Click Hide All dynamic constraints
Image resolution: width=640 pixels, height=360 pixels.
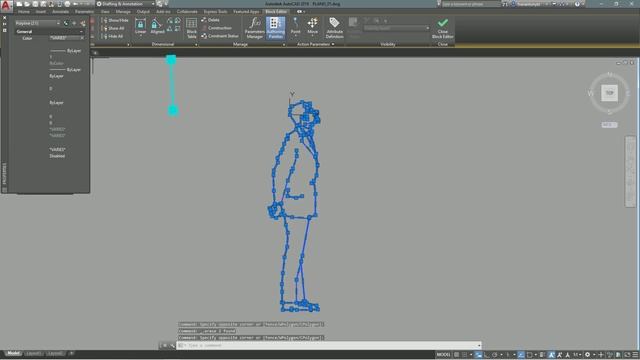(x=113, y=36)
